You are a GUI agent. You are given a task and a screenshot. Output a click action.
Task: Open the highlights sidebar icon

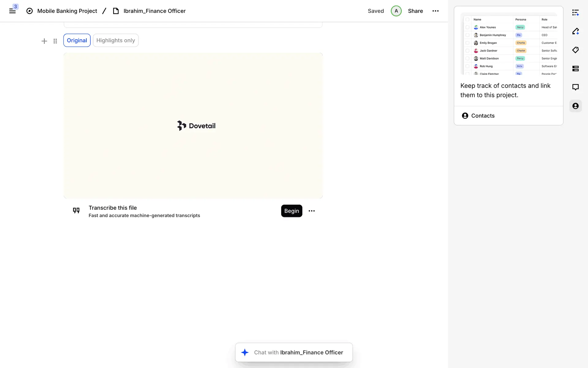tap(575, 31)
